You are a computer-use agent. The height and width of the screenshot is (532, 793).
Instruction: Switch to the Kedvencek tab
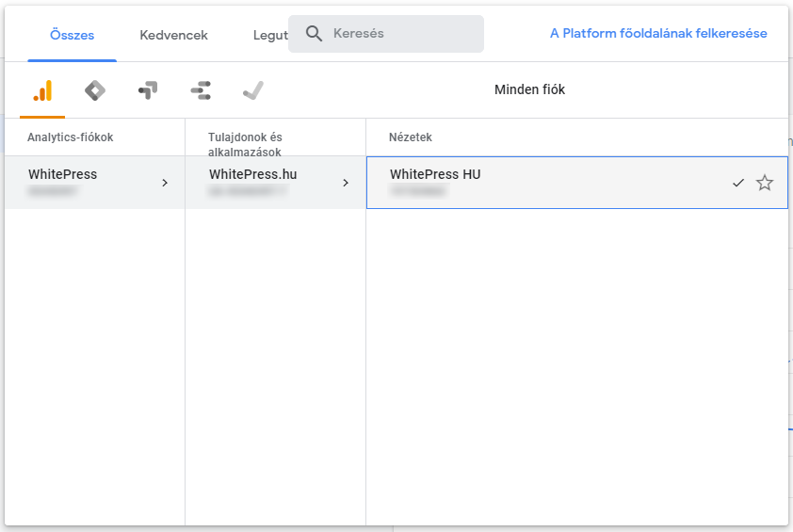click(173, 35)
